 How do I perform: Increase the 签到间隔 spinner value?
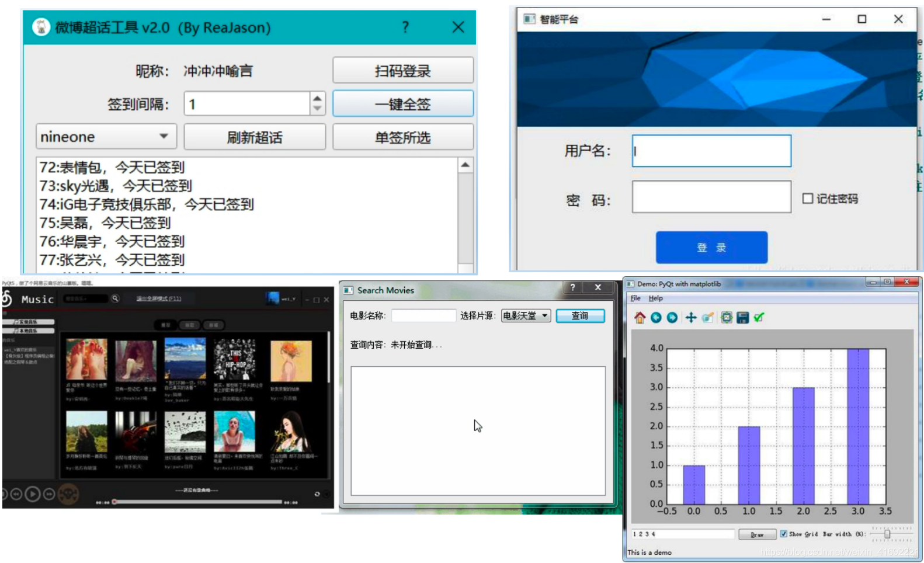coord(317,98)
